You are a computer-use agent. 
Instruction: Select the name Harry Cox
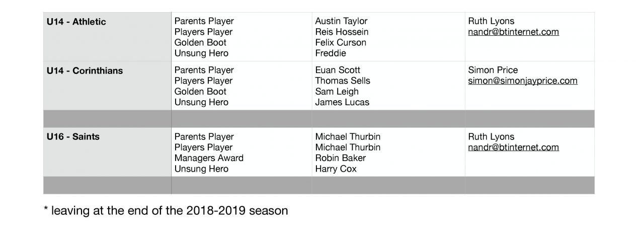[x=336, y=169]
